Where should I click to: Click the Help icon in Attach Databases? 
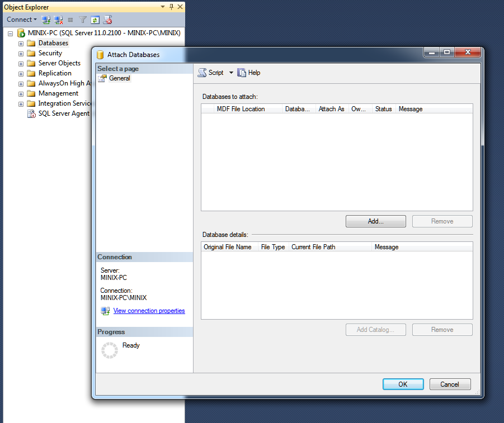242,73
